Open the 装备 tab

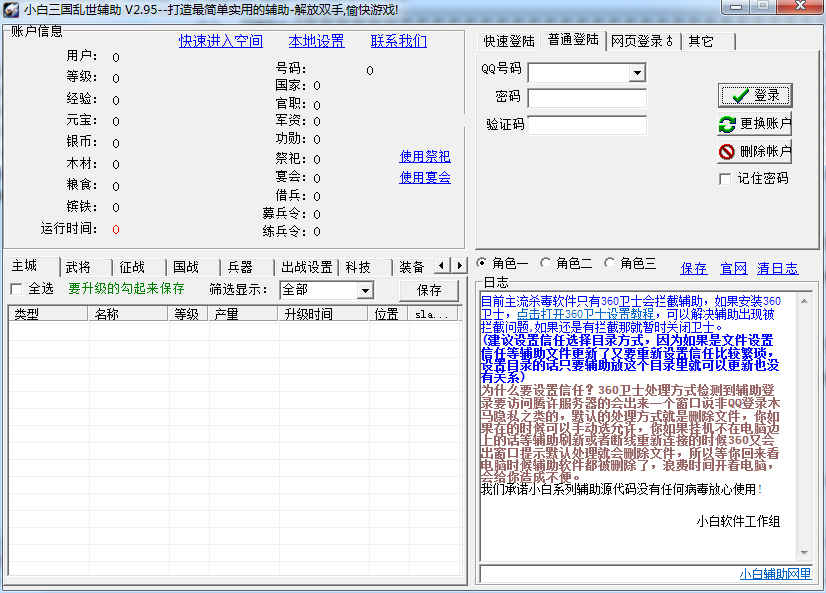click(412, 268)
